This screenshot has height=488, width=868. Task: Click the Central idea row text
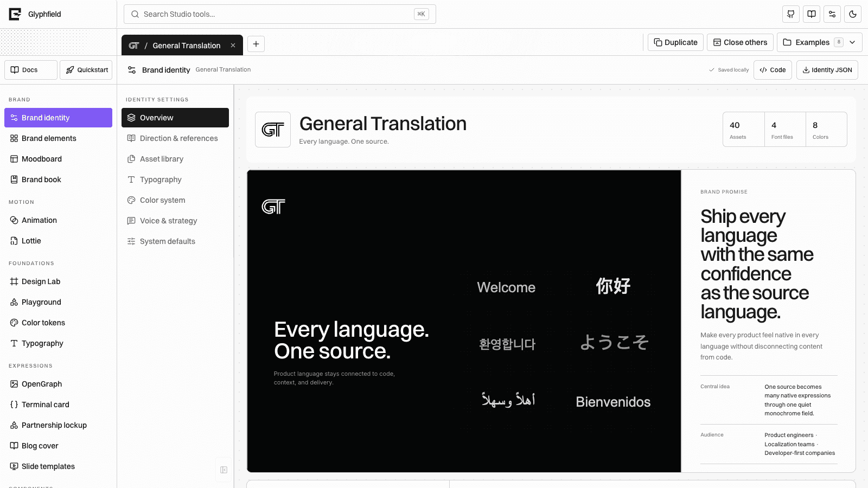pyautogui.click(x=769, y=400)
